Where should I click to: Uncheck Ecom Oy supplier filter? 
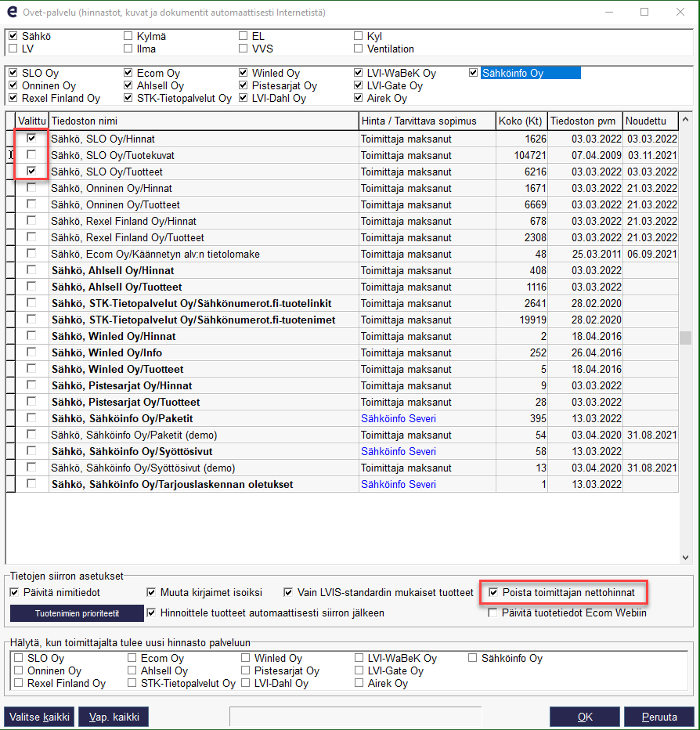coord(128,73)
